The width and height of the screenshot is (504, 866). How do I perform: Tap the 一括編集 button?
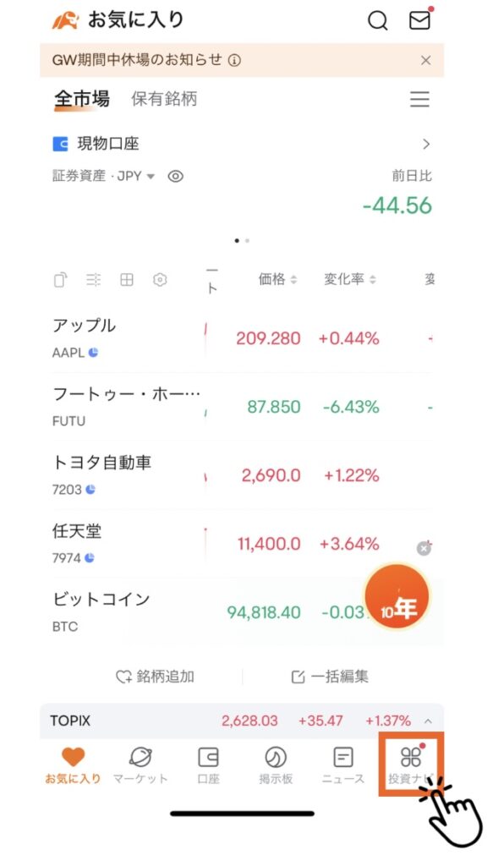coord(330,677)
